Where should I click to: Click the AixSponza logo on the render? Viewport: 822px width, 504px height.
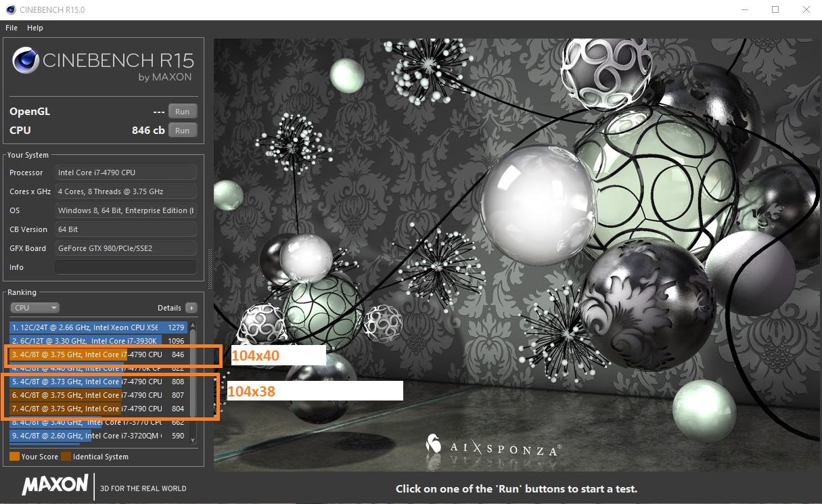tap(493, 446)
